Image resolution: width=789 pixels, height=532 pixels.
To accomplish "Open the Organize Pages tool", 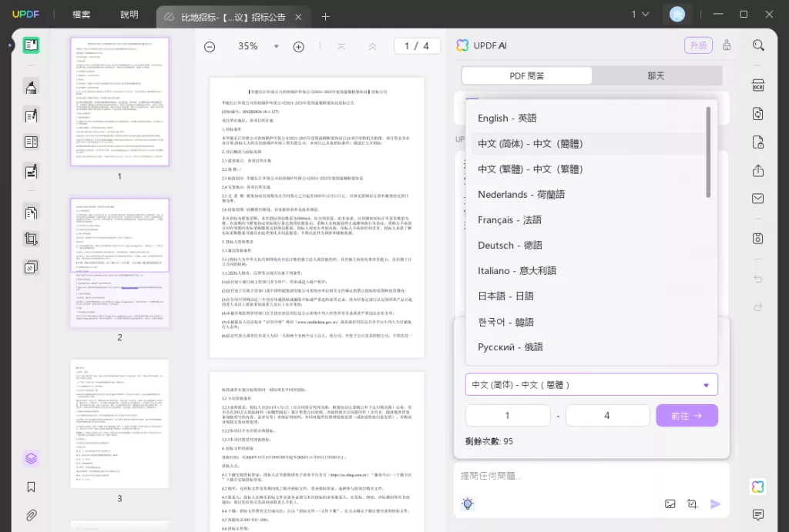I will (x=31, y=212).
